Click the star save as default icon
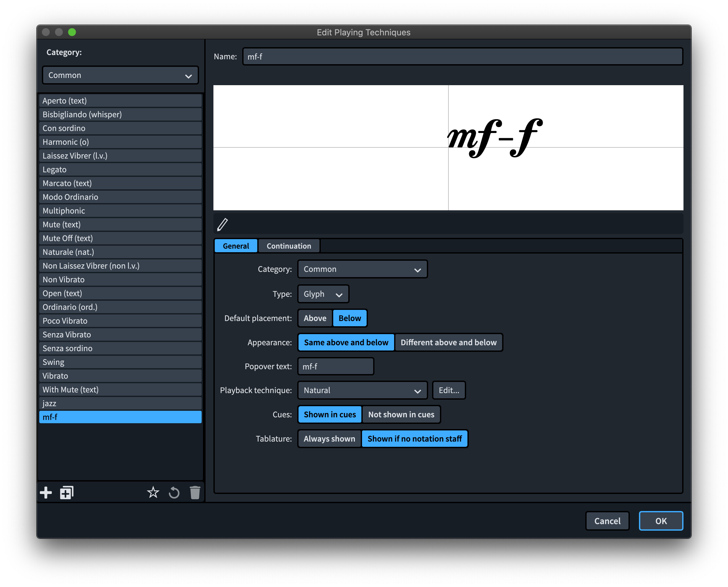The width and height of the screenshot is (728, 587). [153, 493]
